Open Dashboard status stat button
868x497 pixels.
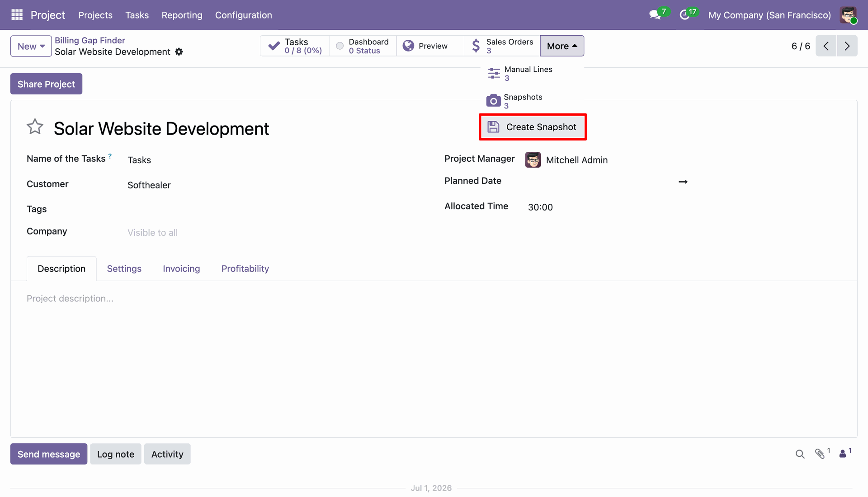click(x=363, y=46)
